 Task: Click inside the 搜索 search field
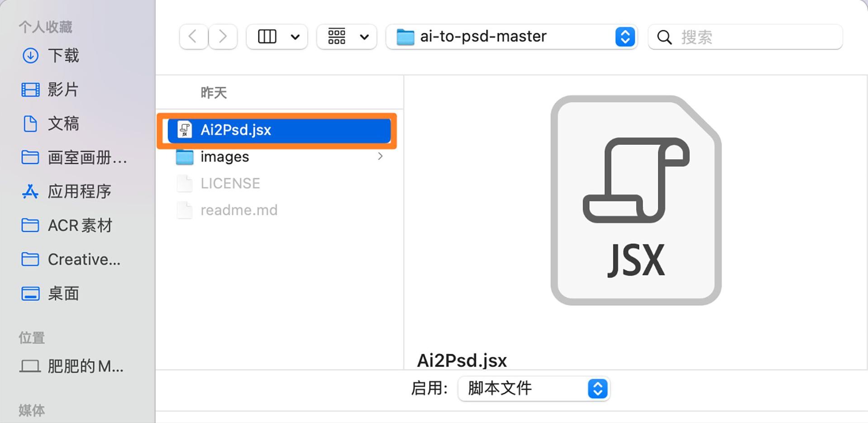point(747,37)
